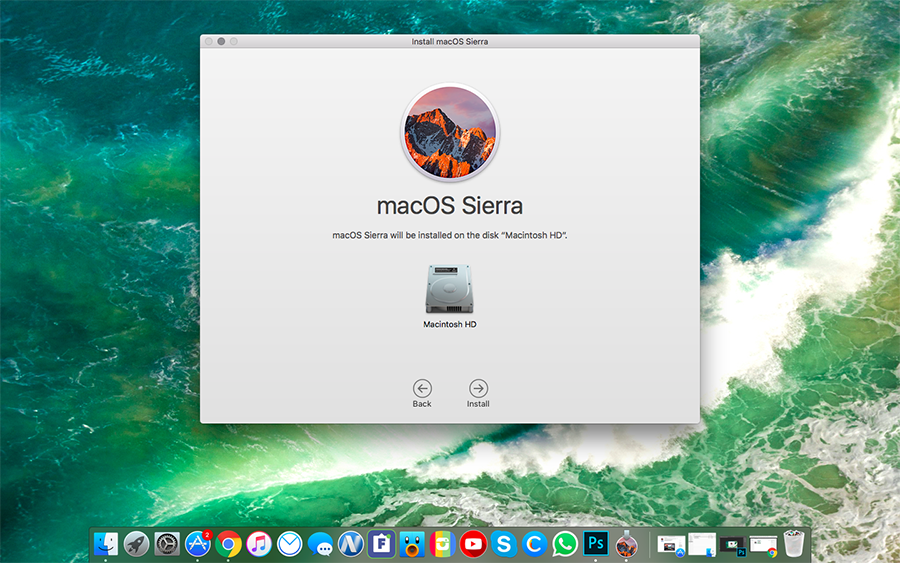
Task: Open App Store with update badge
Action: [x=198, y=544]
